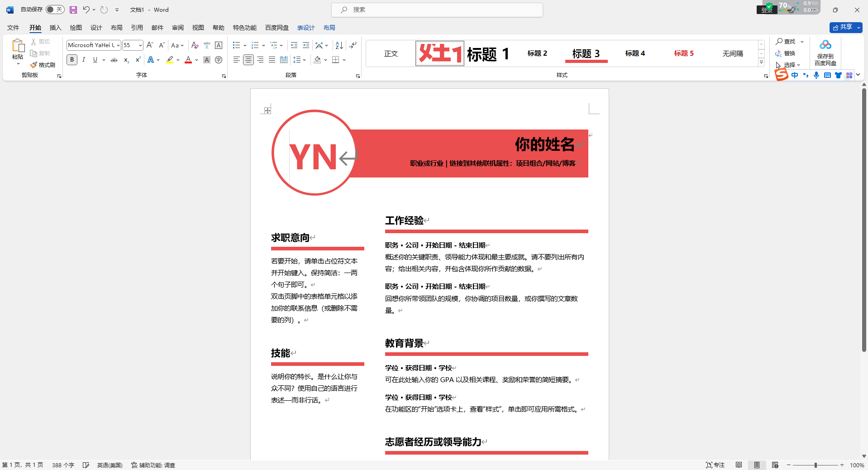Click the Sort A-Z icon
Image resolution: width=868 pixels, height=470 pixels.
tap(339, 45)
